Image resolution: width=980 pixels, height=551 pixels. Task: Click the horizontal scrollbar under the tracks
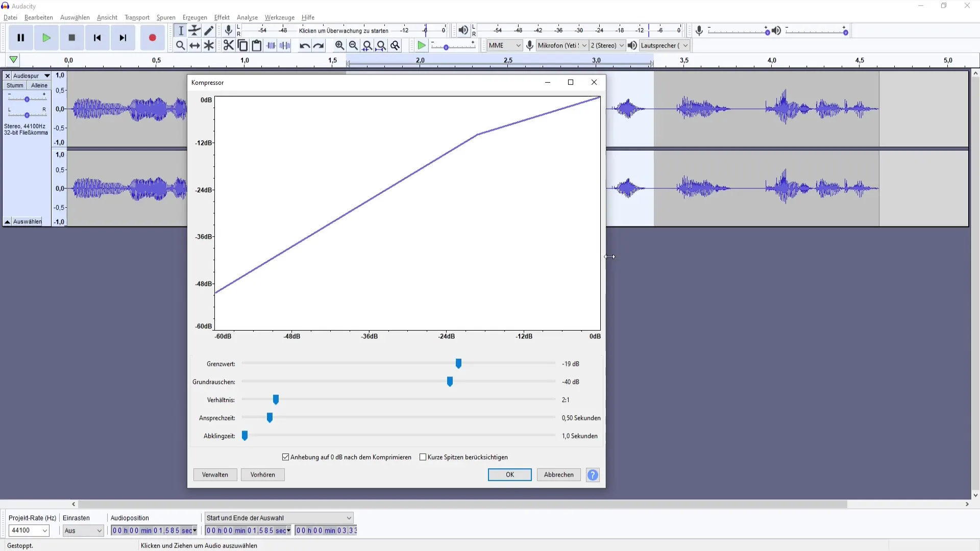[x=462, y=504]
